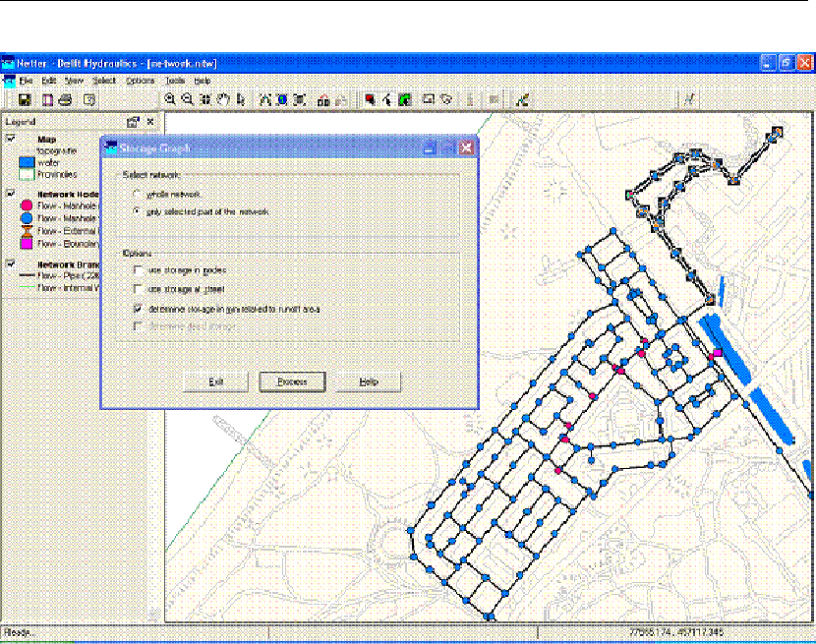Click the Save icon in the toolbar

click(25, 99)
